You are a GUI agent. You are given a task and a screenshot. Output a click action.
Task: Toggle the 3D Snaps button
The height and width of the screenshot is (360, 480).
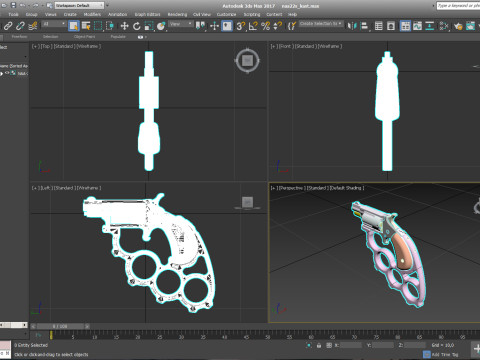point(241,26)
